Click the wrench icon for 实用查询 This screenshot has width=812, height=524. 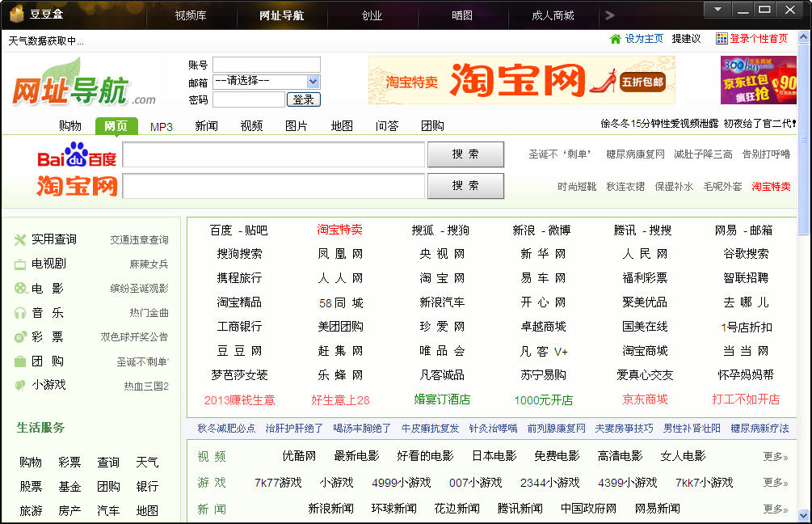click(x=20, y=239)
